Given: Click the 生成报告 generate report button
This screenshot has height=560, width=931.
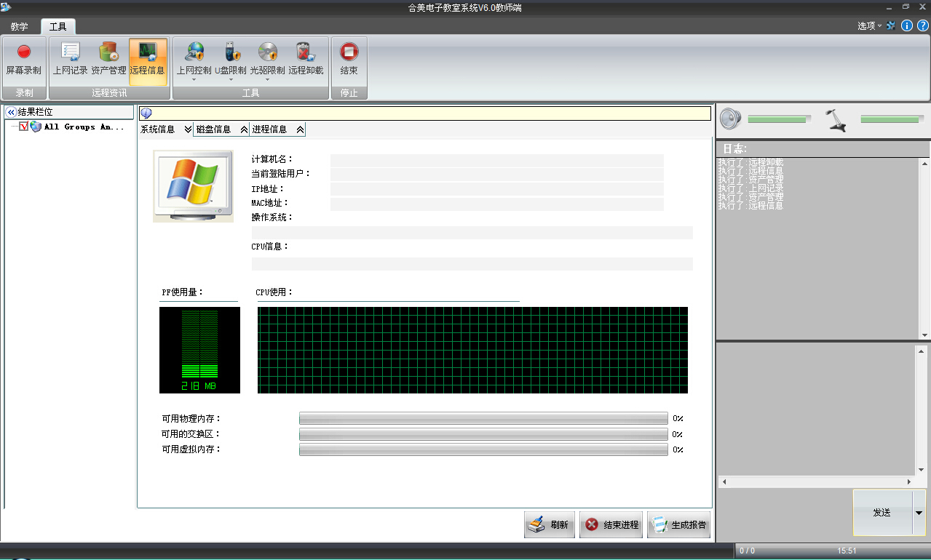Looking at the screenshot, I should [678, 524].
